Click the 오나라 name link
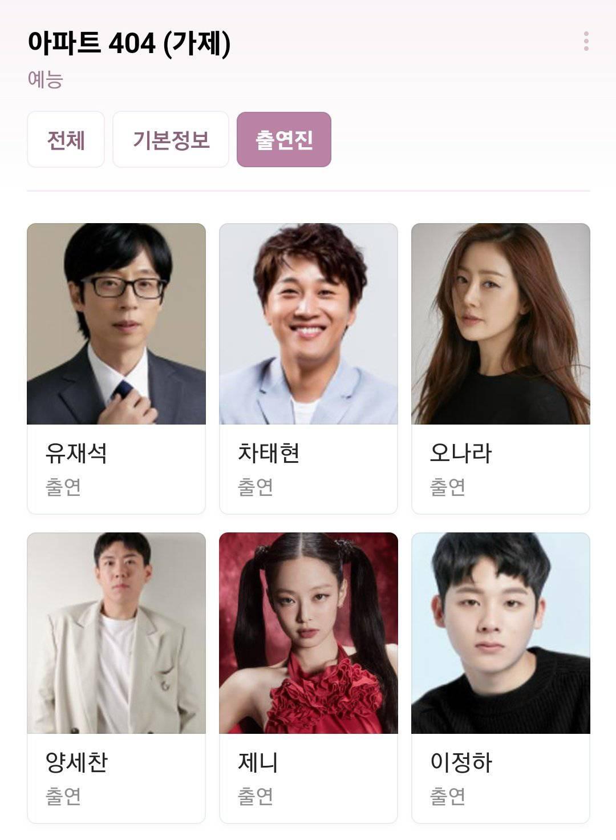The width and height of the screenshot is (616, 840). click(461, 453)
